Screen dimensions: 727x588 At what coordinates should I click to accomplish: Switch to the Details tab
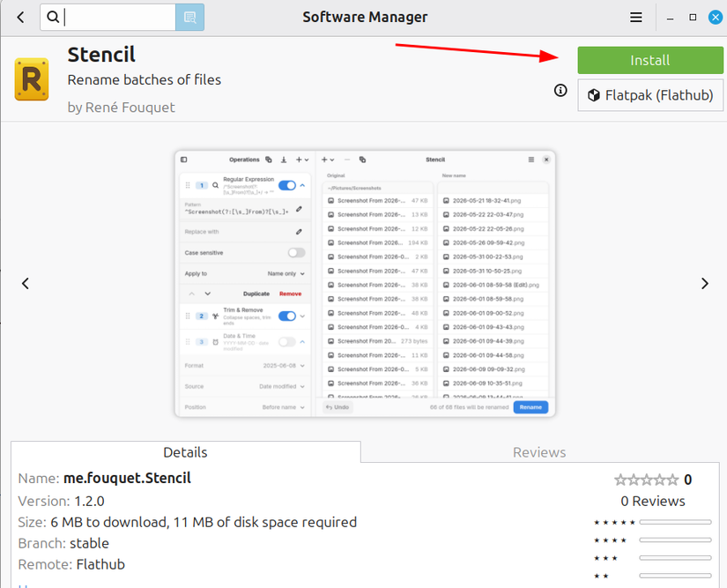185,452
